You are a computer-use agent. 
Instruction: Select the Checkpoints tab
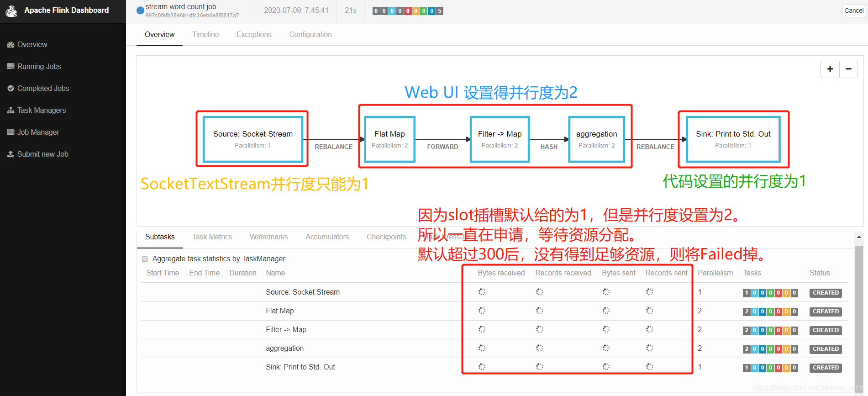click(x=386, y=237)
